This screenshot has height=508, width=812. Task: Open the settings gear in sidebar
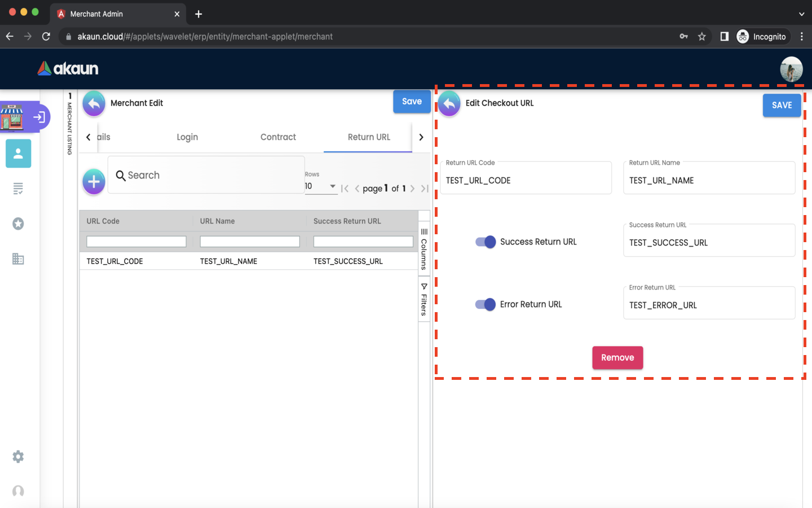click(18, 457)
